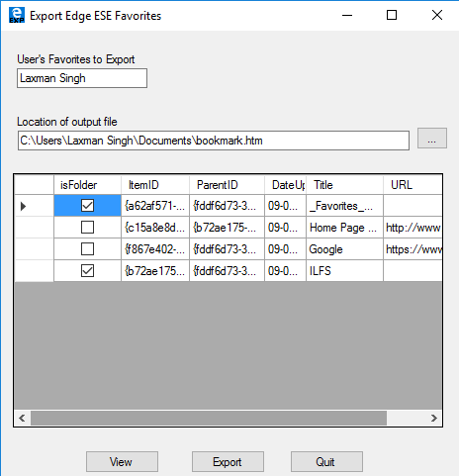The width and height of the screenshot is (459, 476).
Task: Select ParentID cell in ILFS row
Action: (x=227, y=271)
